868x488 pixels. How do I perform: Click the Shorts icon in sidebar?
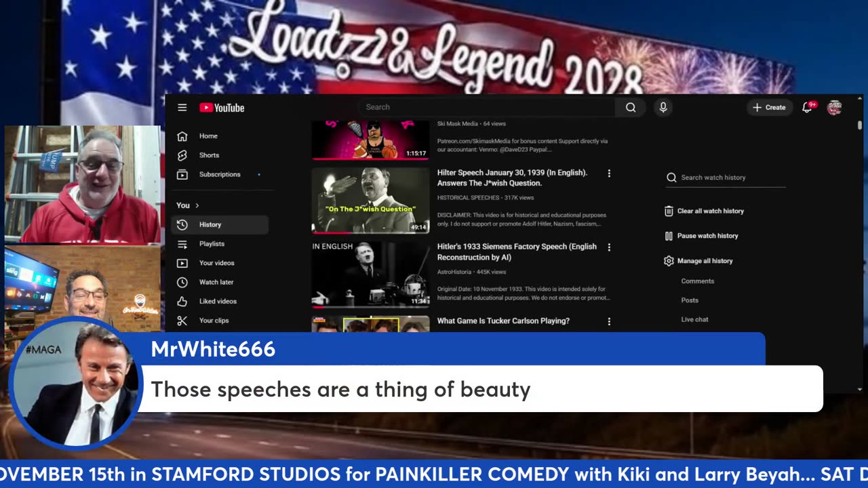pos(182,155)
